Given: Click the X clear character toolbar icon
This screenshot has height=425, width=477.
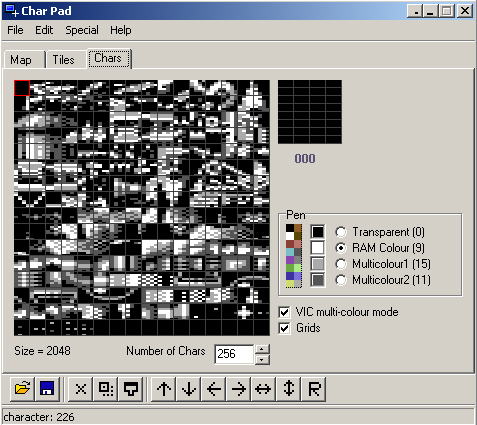Looking at the screenshot, I should (x=81, y=389).
